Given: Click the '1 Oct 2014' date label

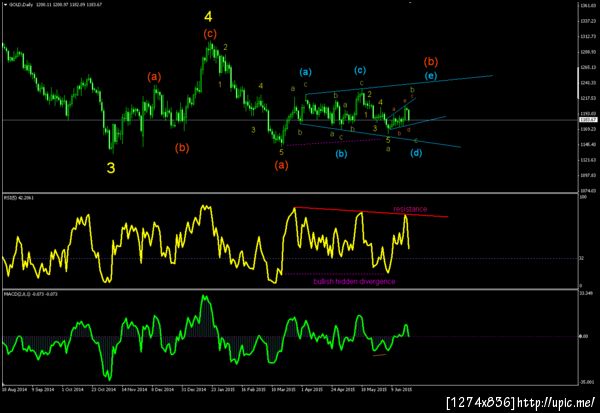Looking at the screenshot, I should click(x=73, y=389).
